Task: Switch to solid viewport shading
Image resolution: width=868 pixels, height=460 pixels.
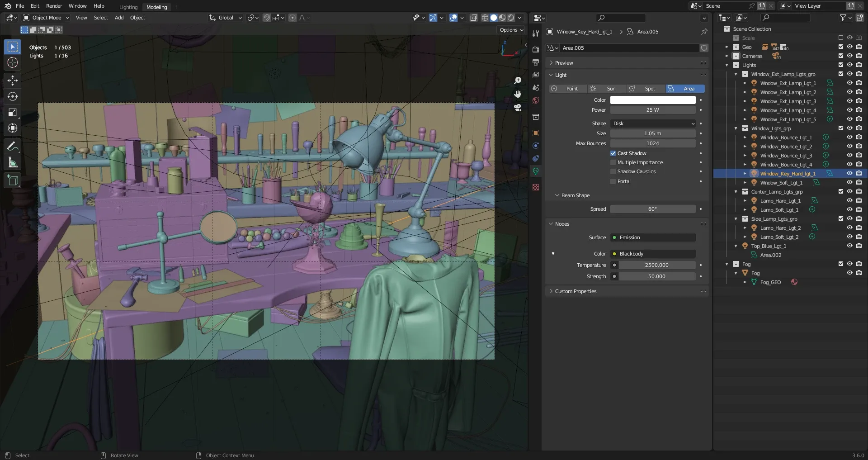Action: point(494,18)
